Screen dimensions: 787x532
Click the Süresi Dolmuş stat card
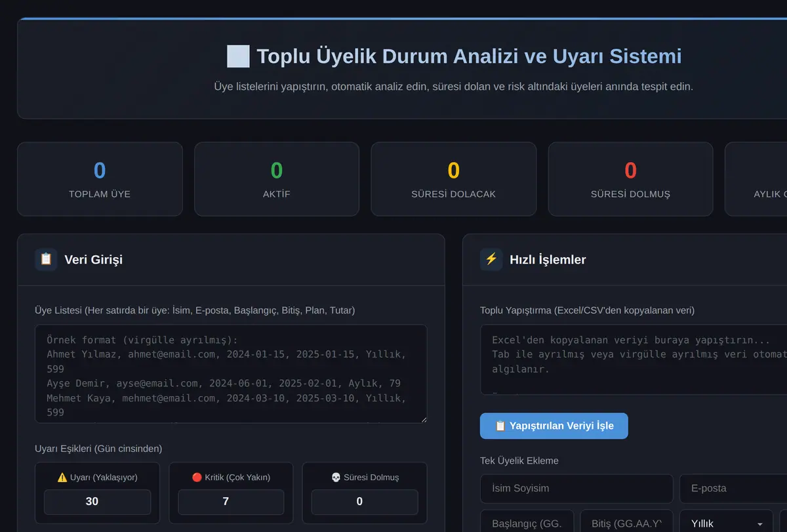pyautogui.click(x=630, y=179)
